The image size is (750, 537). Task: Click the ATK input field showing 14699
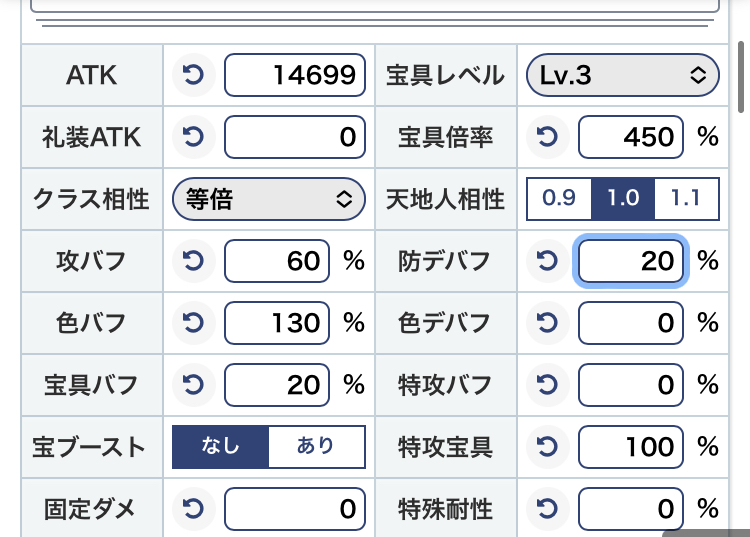click(x=295, y=75)
